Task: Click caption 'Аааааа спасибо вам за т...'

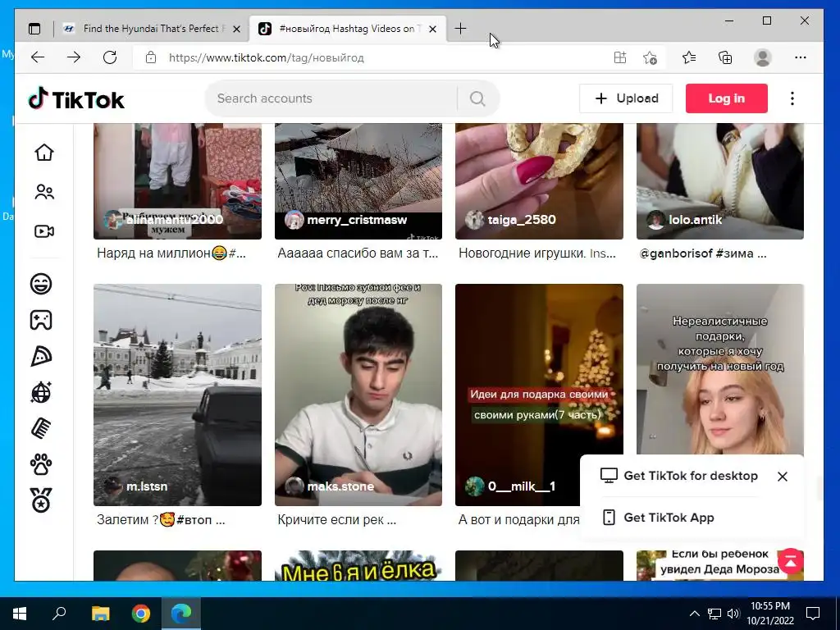Action: click(x=358, y=253)
